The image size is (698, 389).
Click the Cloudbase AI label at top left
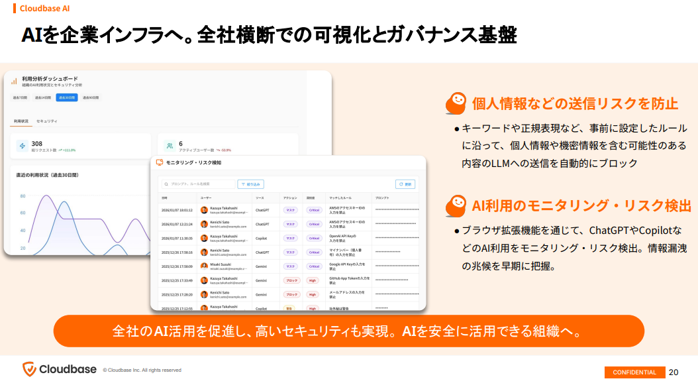[45, 8]
